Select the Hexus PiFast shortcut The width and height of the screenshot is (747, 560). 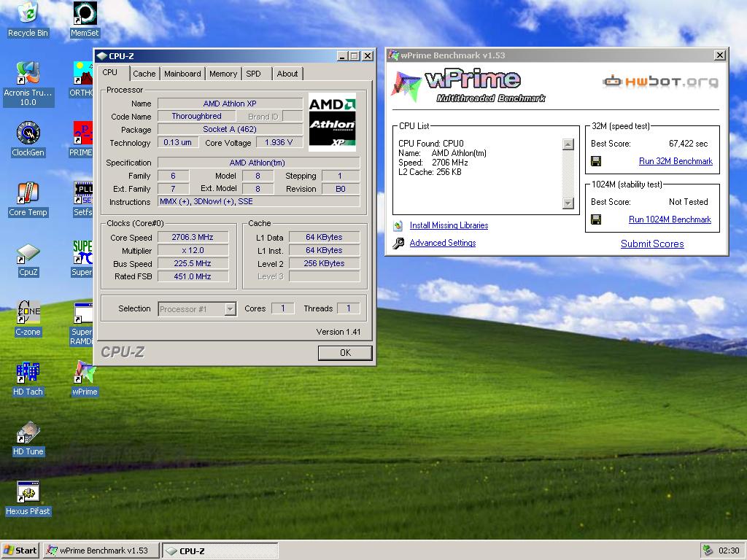pos(28,498)
